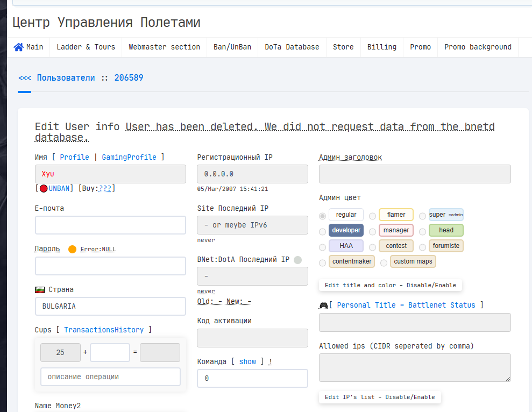Screen dimensions: 532x412
Task: Choose the head admin color option
Action: 446,230
